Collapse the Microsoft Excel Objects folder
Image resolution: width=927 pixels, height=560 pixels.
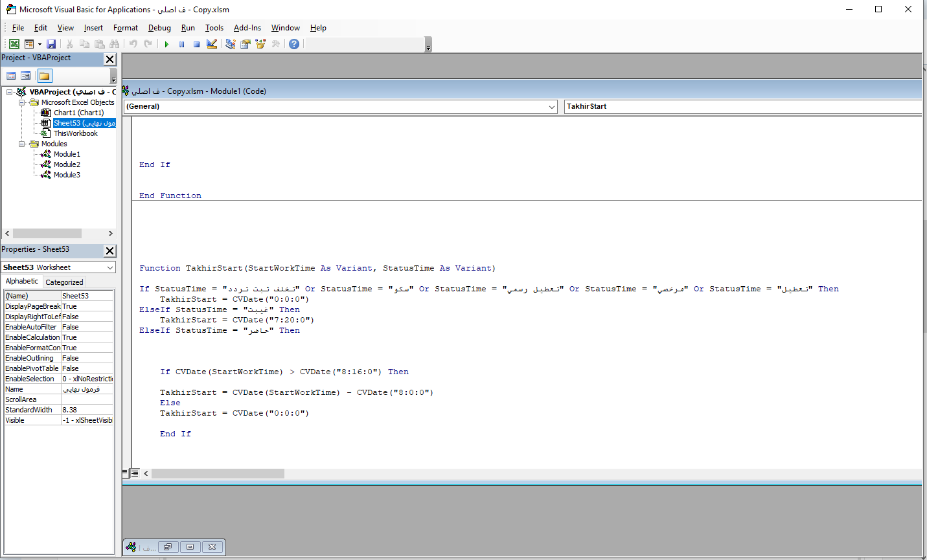point(21,102)
